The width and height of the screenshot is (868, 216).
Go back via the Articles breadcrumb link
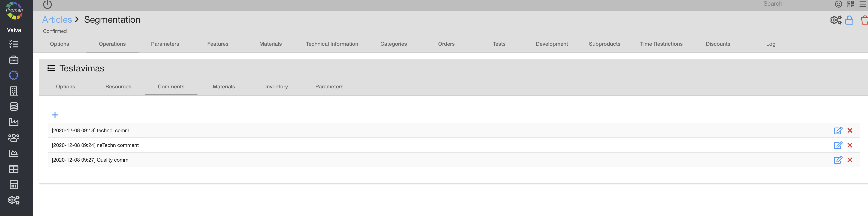[x=57, y=20]
